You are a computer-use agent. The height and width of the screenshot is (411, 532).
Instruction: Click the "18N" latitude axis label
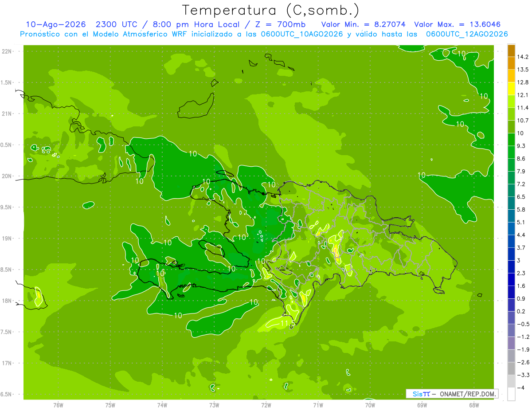click(7, 301)
